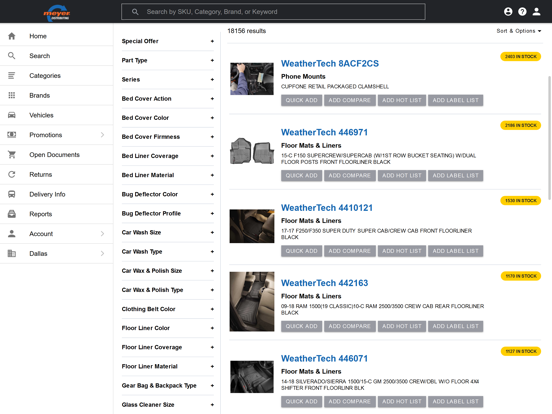
Task: Expand the Bed Cover Color filter
Action: point(167,118)
